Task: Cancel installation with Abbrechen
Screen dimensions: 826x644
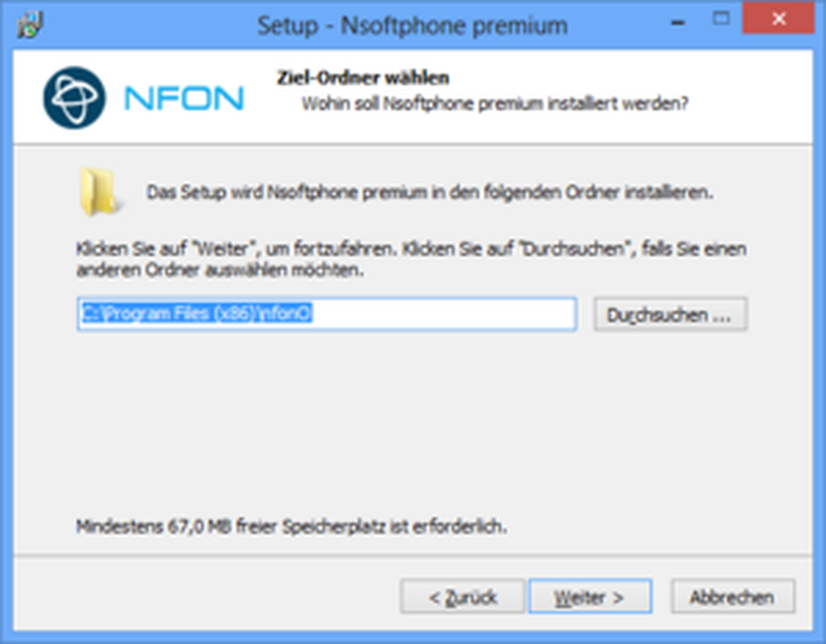Action: coord(733,597)
